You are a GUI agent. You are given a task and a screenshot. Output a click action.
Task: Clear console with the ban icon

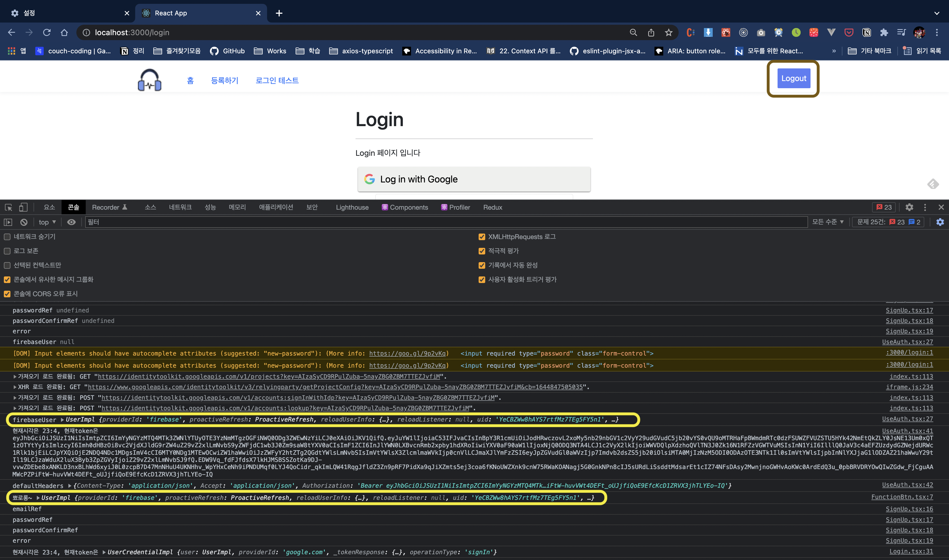coord(24,222)
